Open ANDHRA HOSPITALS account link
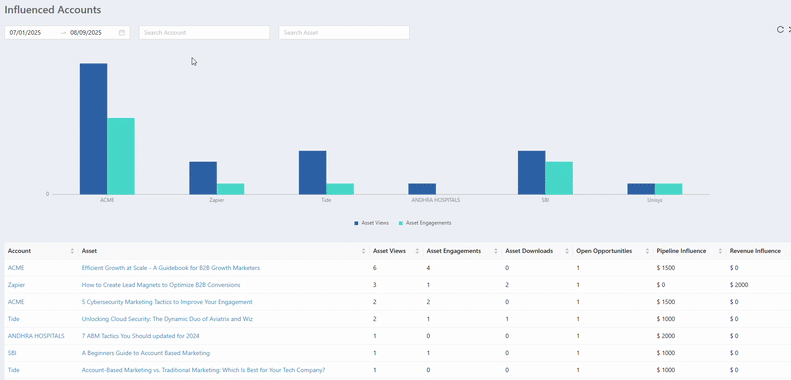 click(36, 336)
